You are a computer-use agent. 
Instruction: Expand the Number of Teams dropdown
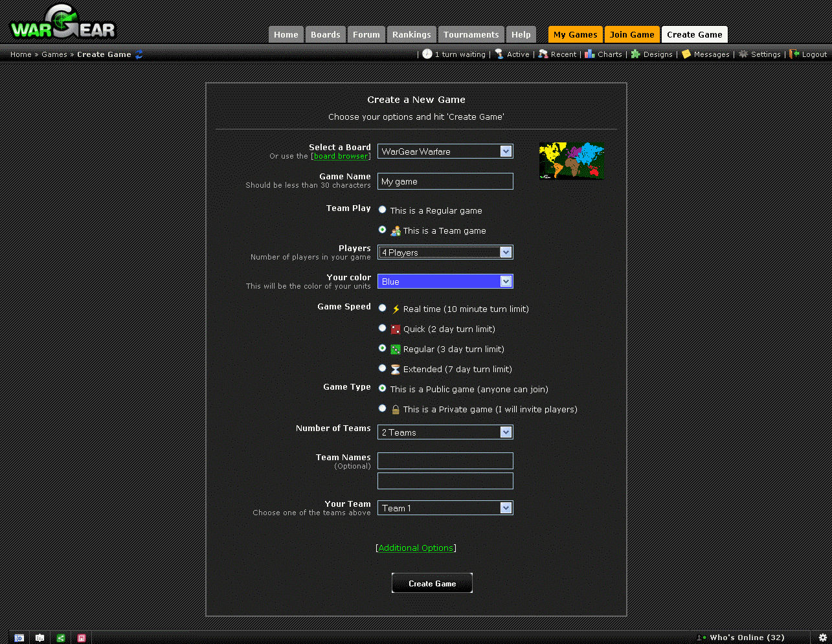click(x=445, y=432)
